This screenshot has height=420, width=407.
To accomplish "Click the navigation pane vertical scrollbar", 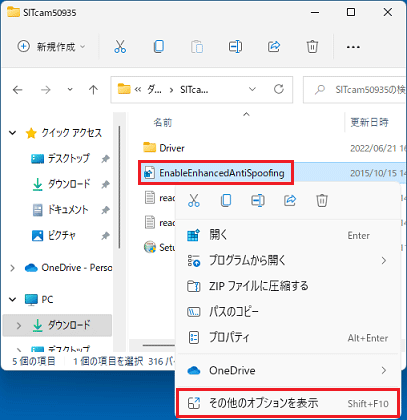I will click(119, 187).
